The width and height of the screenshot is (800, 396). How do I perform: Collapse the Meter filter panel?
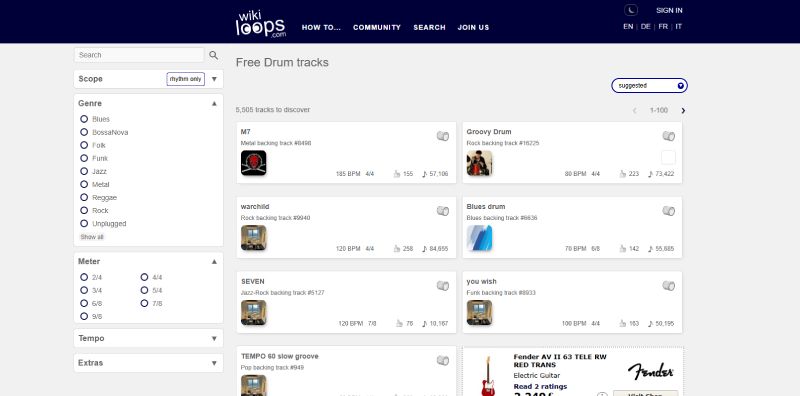click(x=214, y=262)
